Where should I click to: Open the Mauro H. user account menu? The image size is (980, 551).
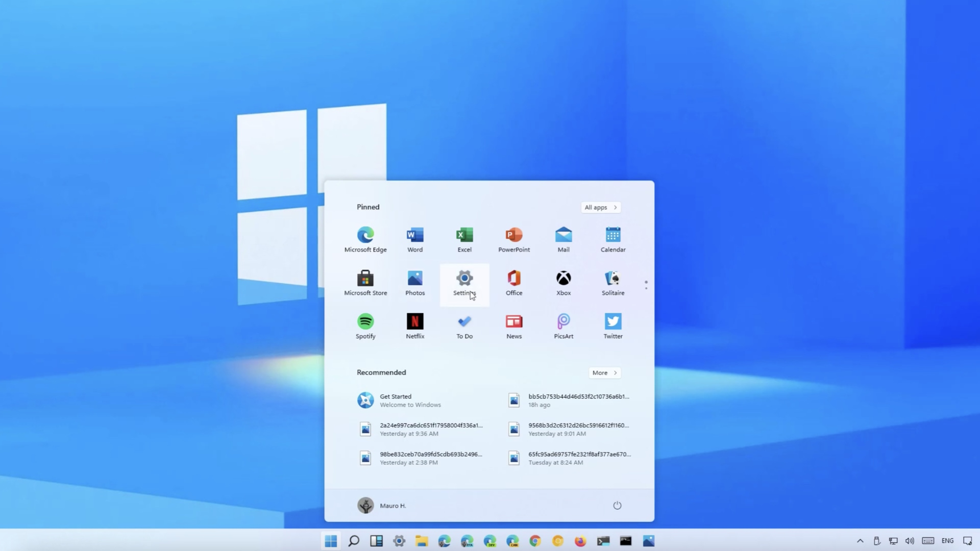(x=381, y=505)
